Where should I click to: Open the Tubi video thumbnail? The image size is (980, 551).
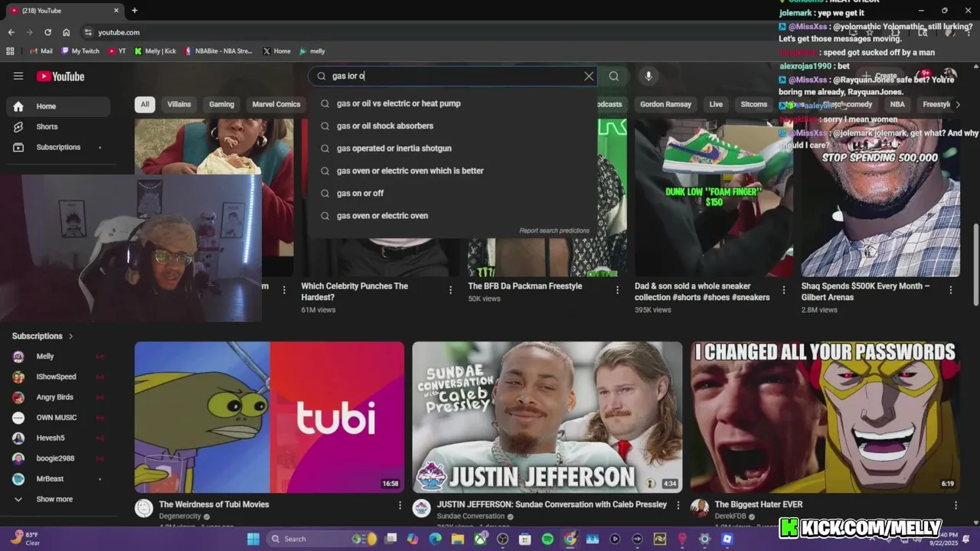pyautogui.click(x=269, y=417)
